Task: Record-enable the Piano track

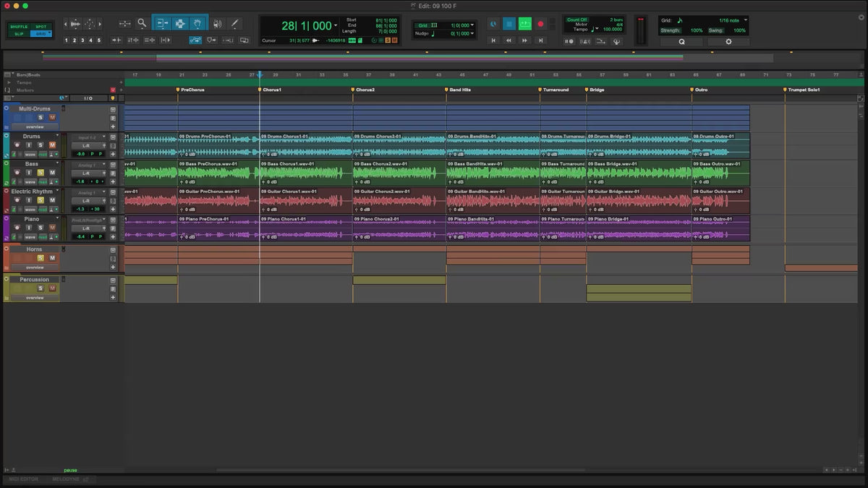Action: click(17, 228)
